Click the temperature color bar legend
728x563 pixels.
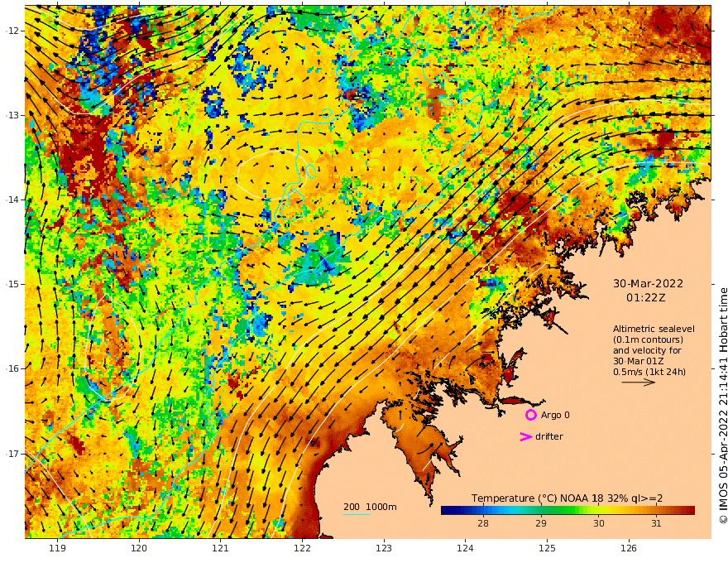point(568,510)
